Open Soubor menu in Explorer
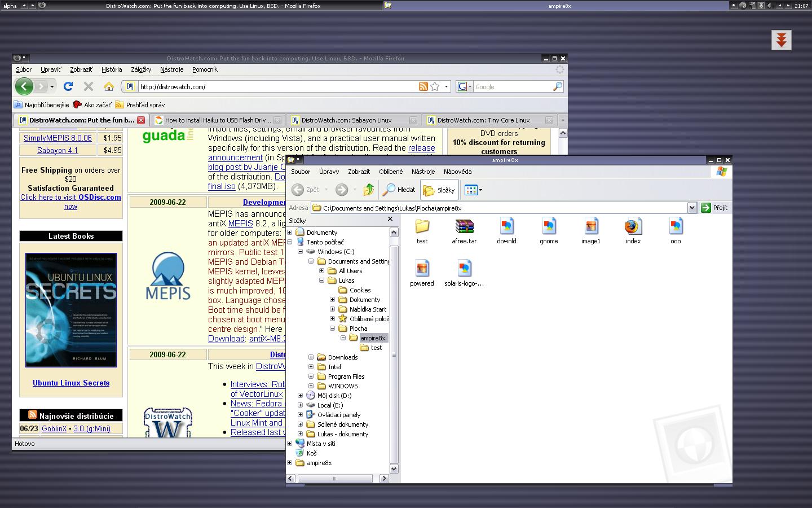Viewport: 812px width, 508px height. pyautogui.click(x=301, y=172)
